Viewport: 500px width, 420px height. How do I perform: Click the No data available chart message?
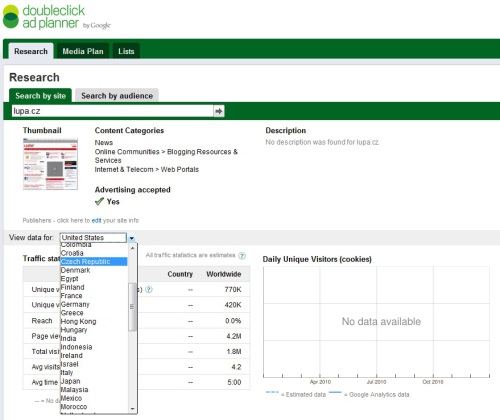coord(381,321)
